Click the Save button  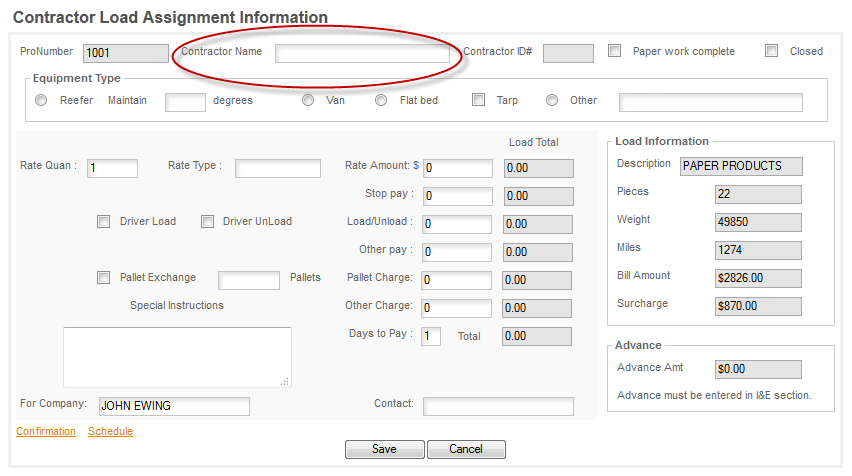pyautogui.click(x=385, y=449)
